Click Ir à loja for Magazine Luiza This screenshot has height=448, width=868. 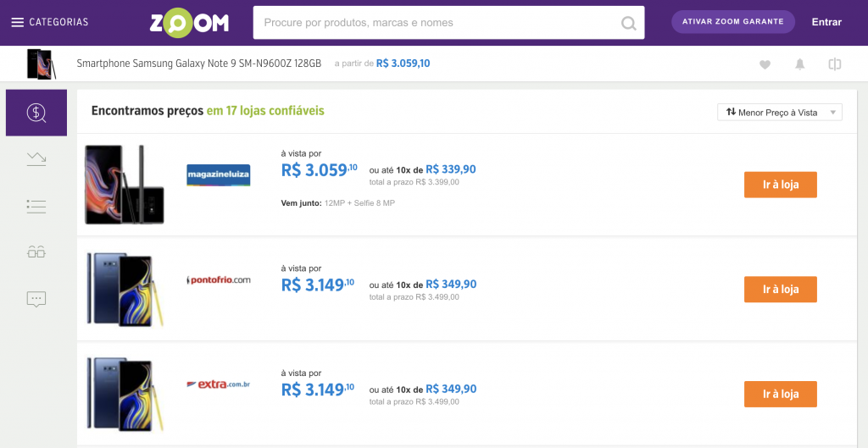coord(780,185)
